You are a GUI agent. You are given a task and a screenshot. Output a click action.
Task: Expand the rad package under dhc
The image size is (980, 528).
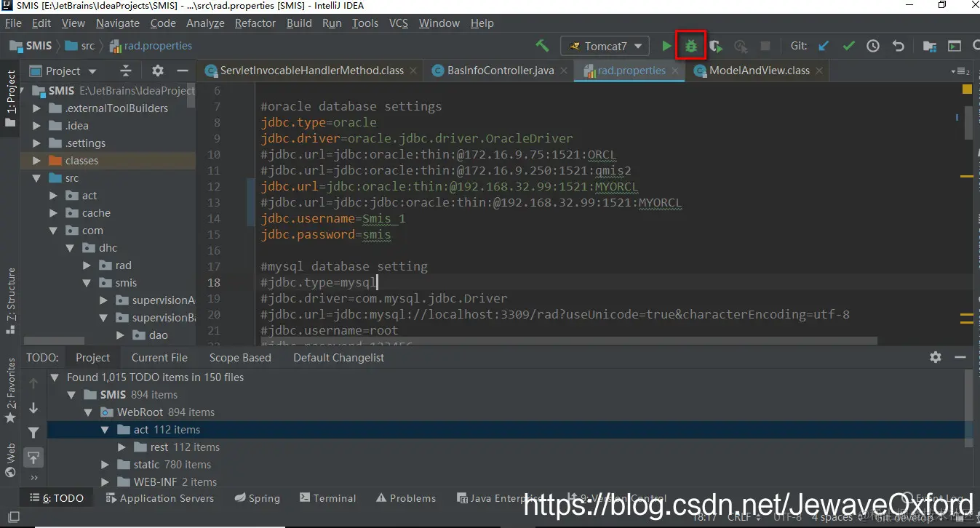(87, 265)
